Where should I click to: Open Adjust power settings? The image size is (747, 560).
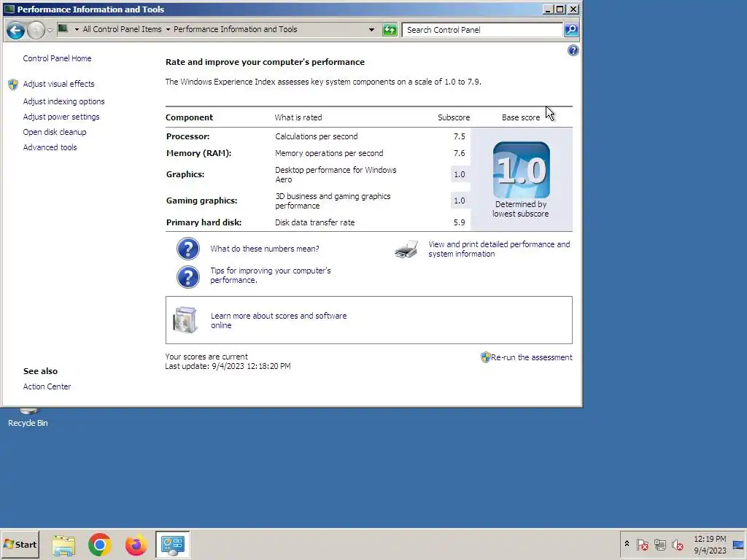click(x=61, y=117)
